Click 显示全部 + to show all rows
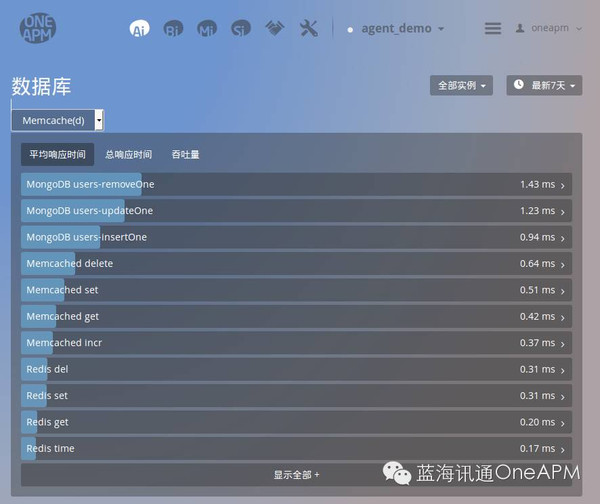Screen dimensions: 600x504 coord(297,475)
